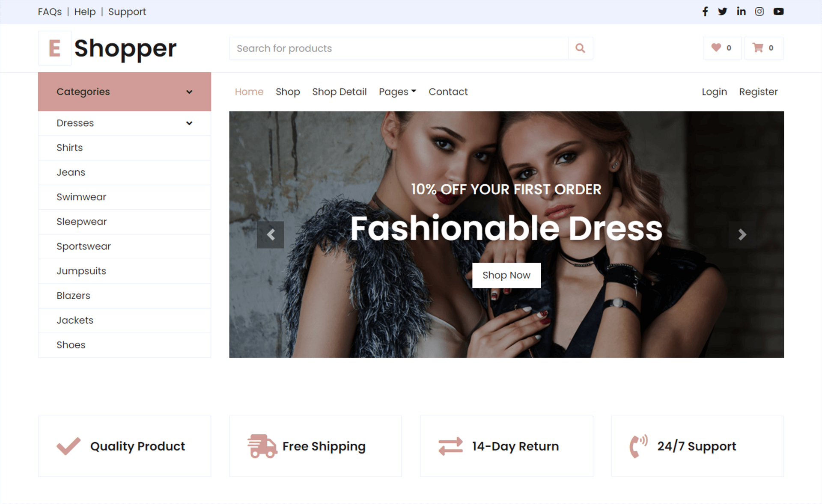
Task: Click the Login link
Action: point(714,92)
